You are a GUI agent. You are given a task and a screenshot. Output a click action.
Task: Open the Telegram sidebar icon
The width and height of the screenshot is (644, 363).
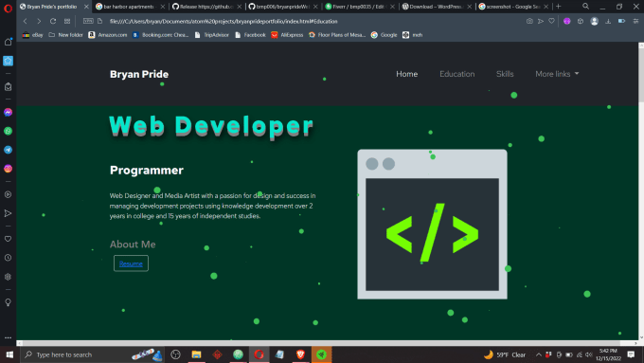tap(8, 150)
